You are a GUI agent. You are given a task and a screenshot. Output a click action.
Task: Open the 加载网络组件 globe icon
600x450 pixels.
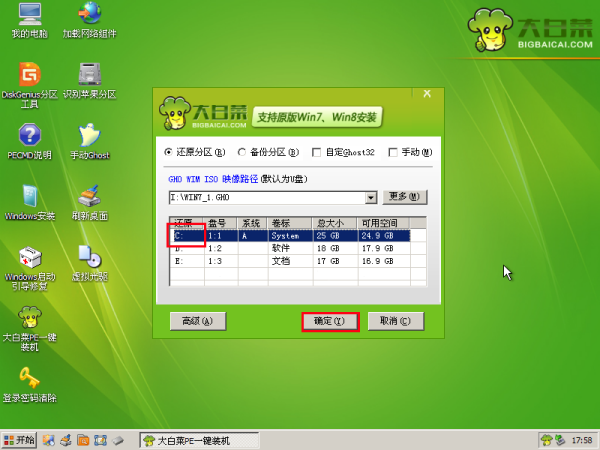(90, 14)
